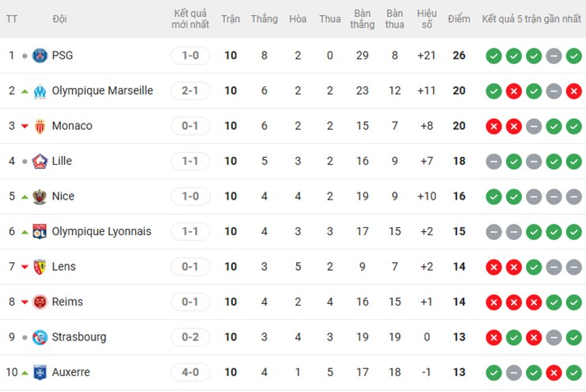This screenshot has width=586, height=392.
Task: Open Strasbourg's latest 0-2 result
Action: (190, 337)
